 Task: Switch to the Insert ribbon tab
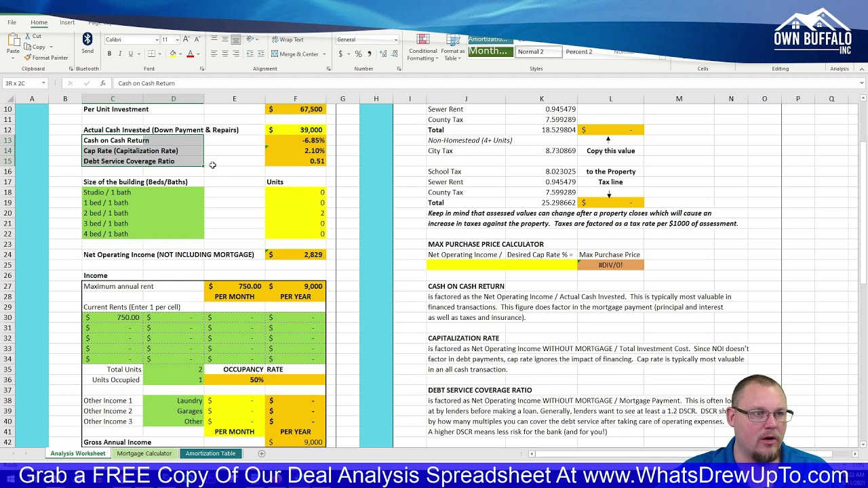click(67, 22)
